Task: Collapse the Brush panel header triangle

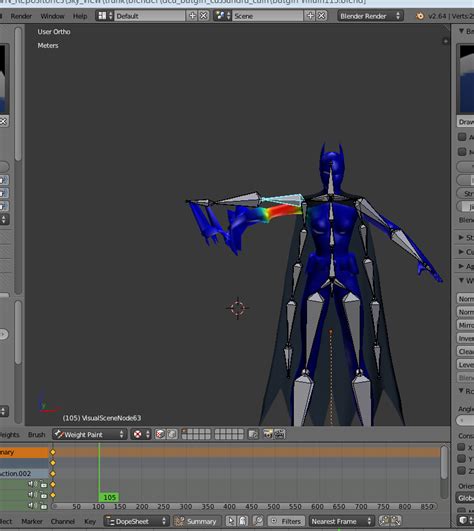Action: (x=461, y=31)
